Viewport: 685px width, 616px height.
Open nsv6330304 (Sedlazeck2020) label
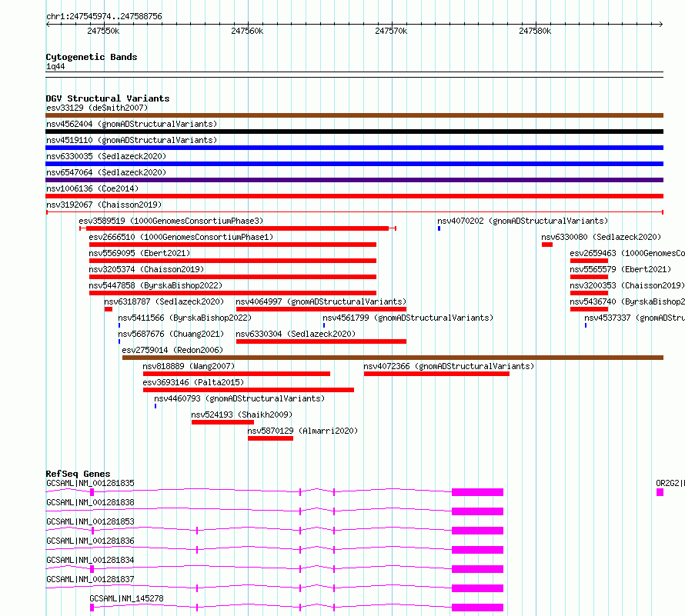[x=296, y=334]
